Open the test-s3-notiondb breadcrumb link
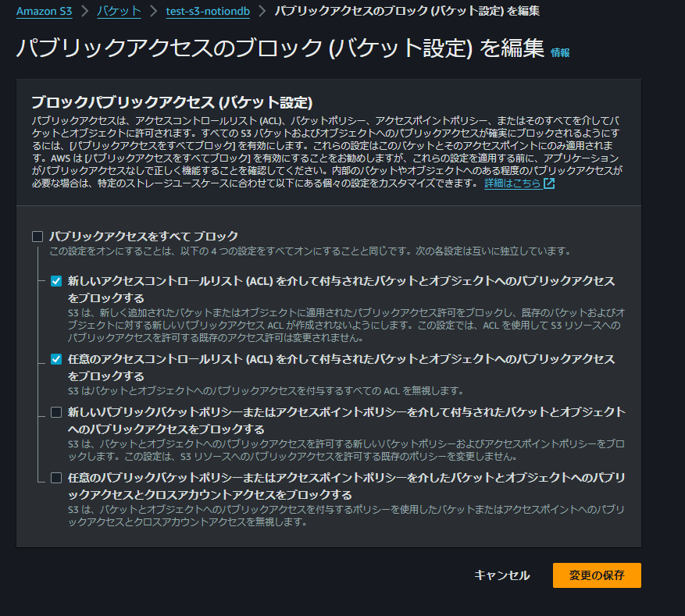The image size is (685, 616). click(208, 12)
